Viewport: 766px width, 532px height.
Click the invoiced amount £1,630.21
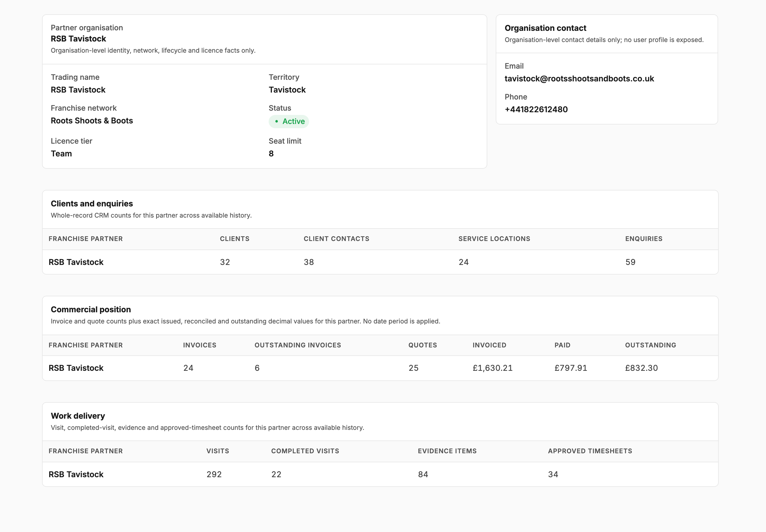coord(492,368)
